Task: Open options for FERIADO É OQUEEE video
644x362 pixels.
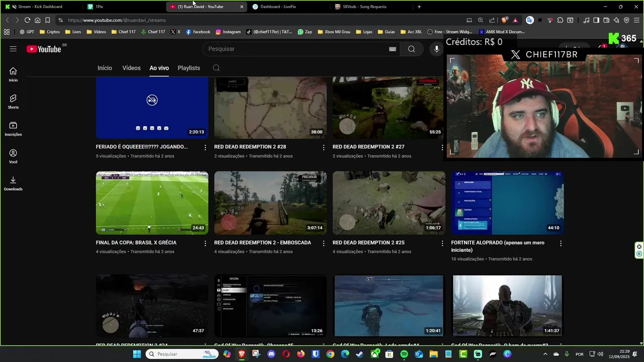Action: pos(205,147)
